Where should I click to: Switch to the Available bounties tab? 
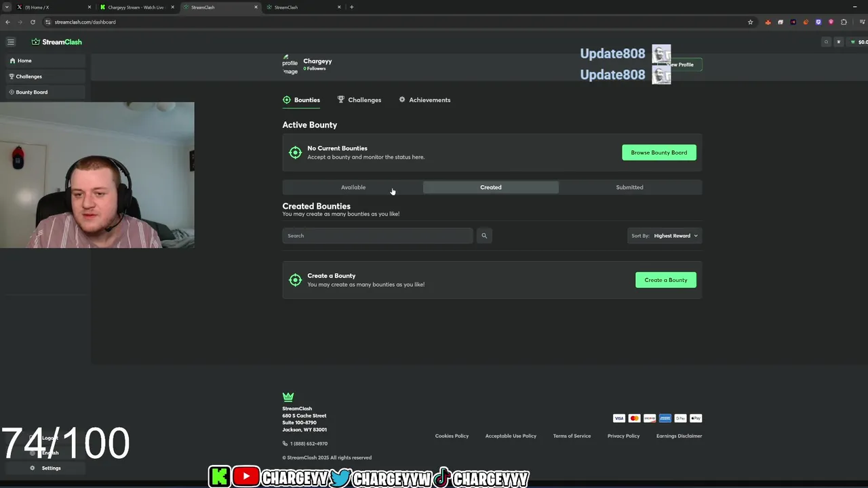pos(353,187)
